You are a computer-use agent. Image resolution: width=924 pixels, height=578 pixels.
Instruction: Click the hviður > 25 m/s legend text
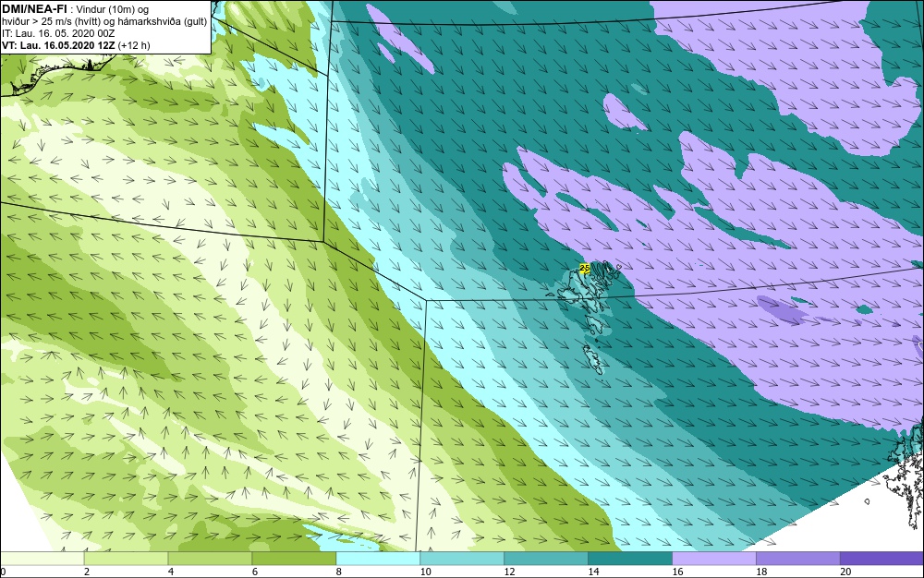point(104,22)
